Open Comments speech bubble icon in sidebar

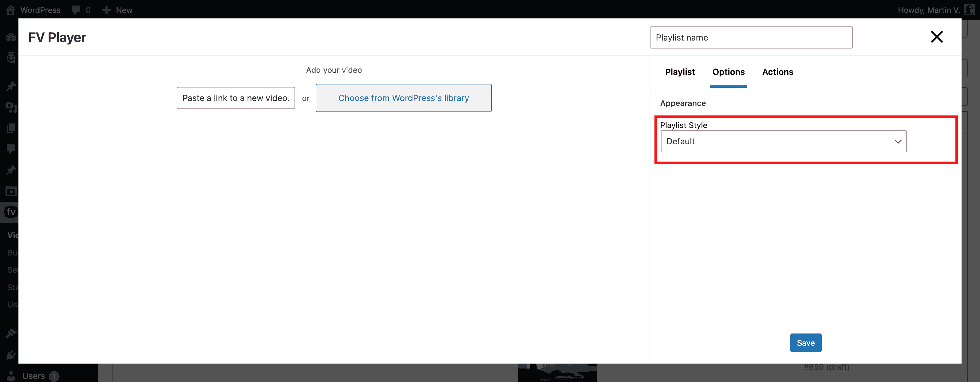(x=11, y=149)
